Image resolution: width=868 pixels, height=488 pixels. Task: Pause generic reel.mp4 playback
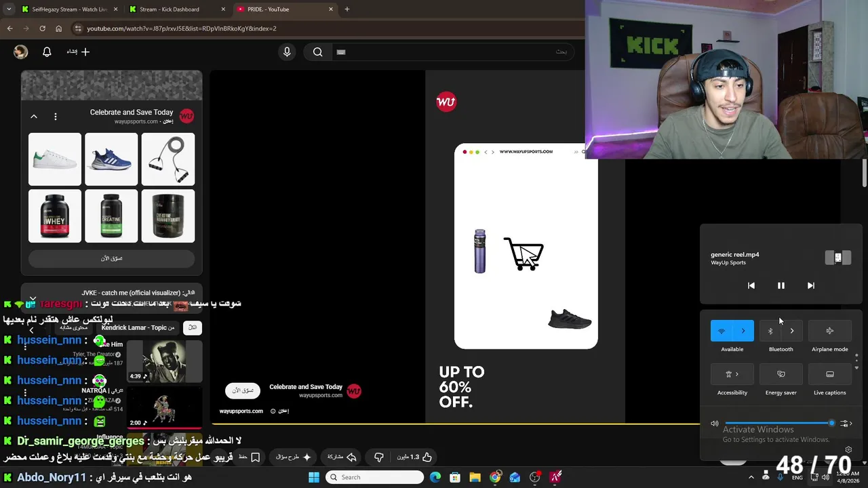click(x=781, y=285)
